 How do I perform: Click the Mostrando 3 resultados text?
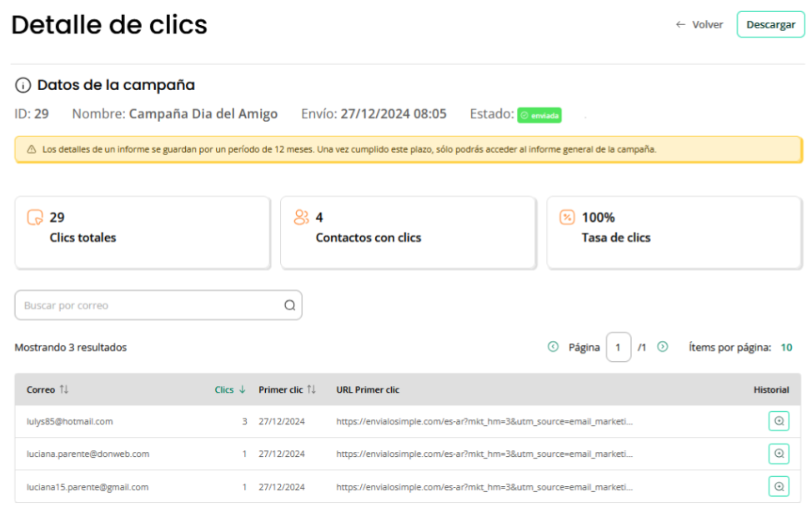[x=70, y=347]
